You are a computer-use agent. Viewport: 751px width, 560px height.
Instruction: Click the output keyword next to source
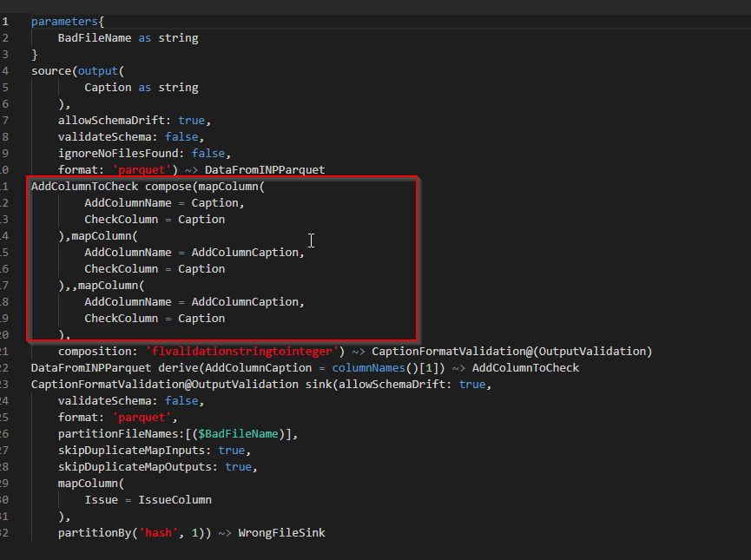pyautogui.click(x=97, y=70)
